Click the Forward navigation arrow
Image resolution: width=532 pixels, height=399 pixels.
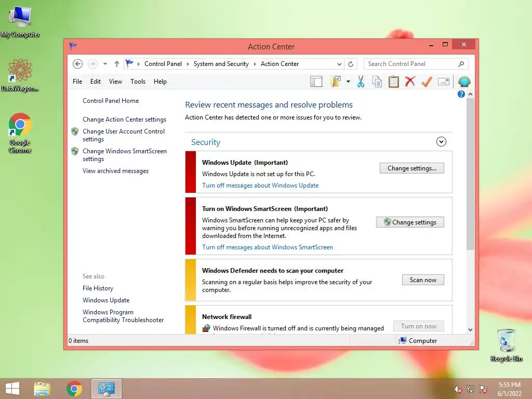click(x=92, y=64)
